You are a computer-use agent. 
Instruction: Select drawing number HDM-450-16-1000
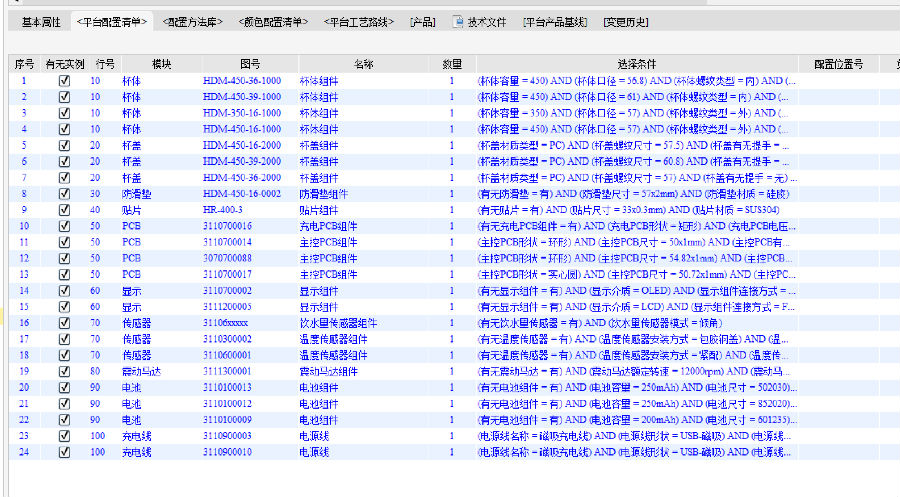242,129
